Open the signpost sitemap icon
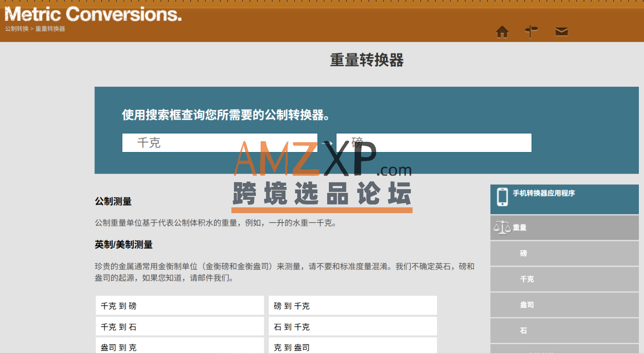 click(x=531, y=31)
